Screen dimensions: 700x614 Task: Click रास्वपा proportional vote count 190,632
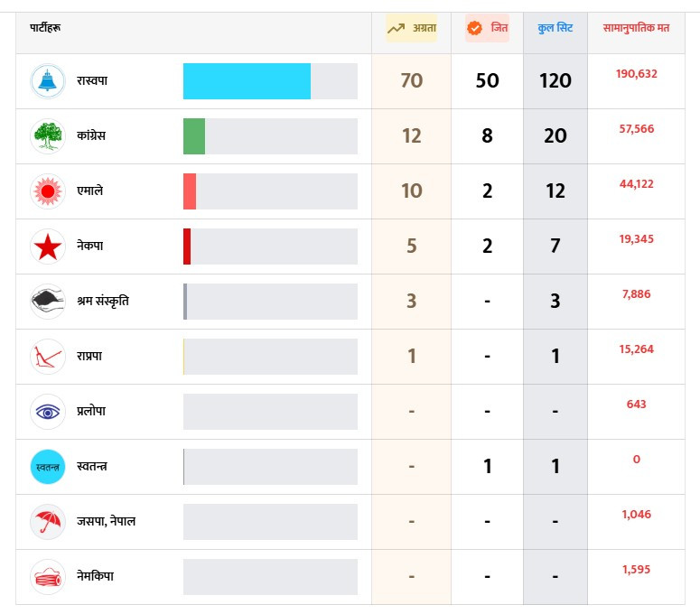click(x=637, y=74)
